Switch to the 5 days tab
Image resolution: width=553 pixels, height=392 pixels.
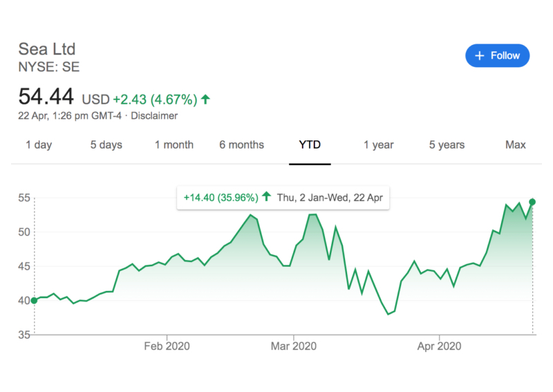pos(106,145)
